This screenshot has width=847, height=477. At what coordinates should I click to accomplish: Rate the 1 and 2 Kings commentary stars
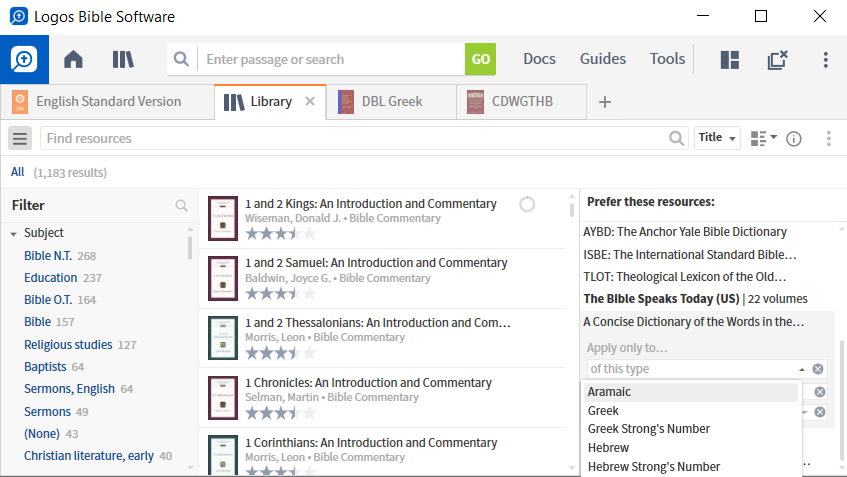point(280,233)
